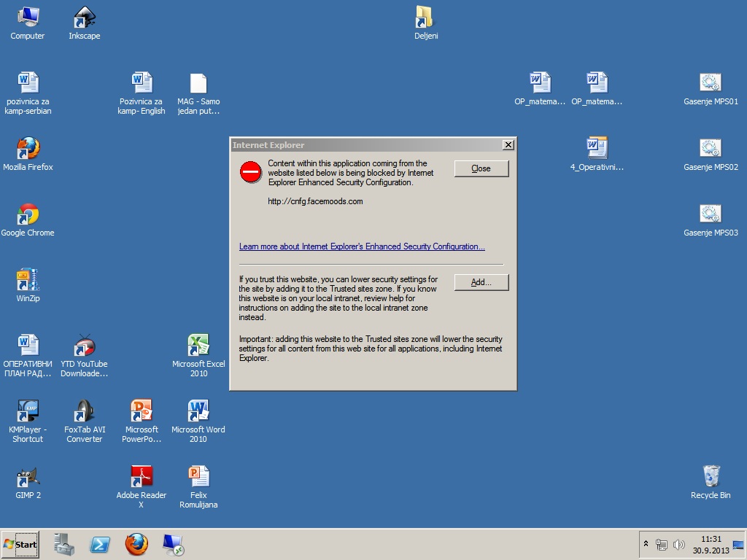
Task: Open the GIMP 2 desktop icon
Action: (x=28, y=478)
